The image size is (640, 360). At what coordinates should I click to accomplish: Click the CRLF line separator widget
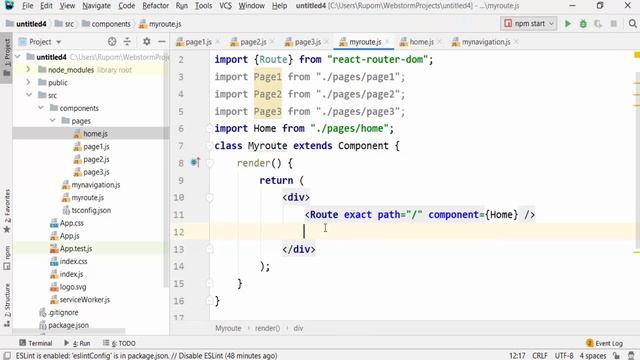click(540, 356)
